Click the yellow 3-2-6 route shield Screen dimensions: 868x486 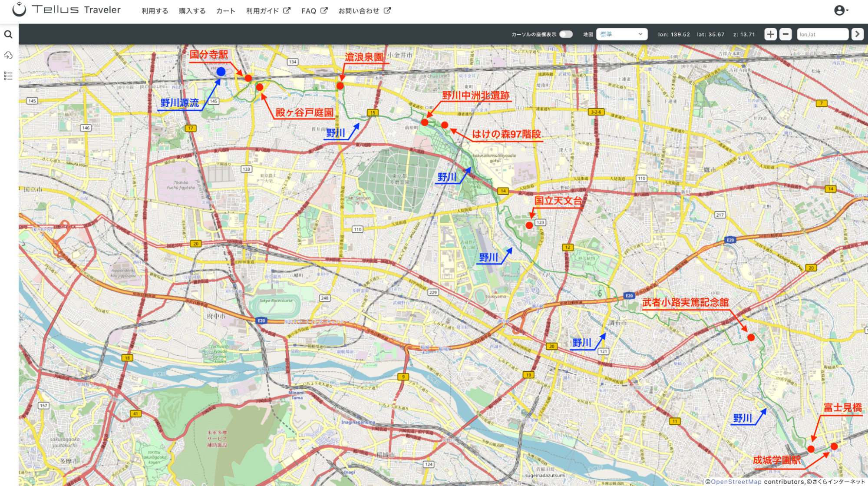tap(596, 112)
